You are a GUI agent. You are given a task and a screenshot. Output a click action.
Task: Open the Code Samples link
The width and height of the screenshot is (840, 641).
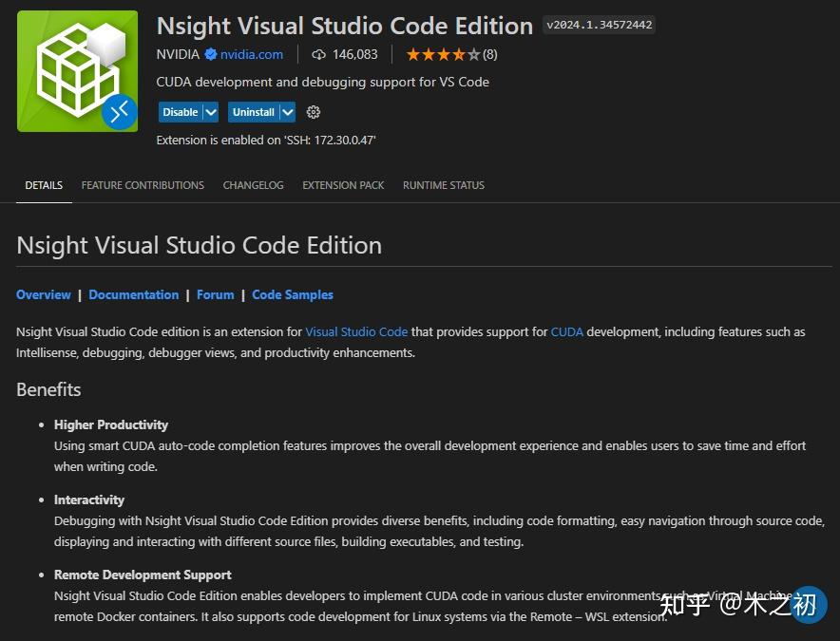(x=293, y=294)
